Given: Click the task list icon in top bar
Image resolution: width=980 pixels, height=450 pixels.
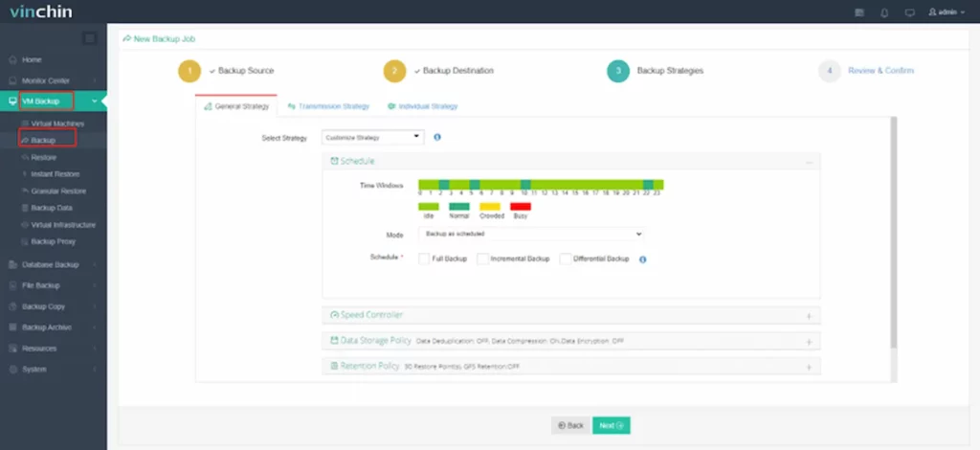Looking at the screenshot, I should pos(859,12).
